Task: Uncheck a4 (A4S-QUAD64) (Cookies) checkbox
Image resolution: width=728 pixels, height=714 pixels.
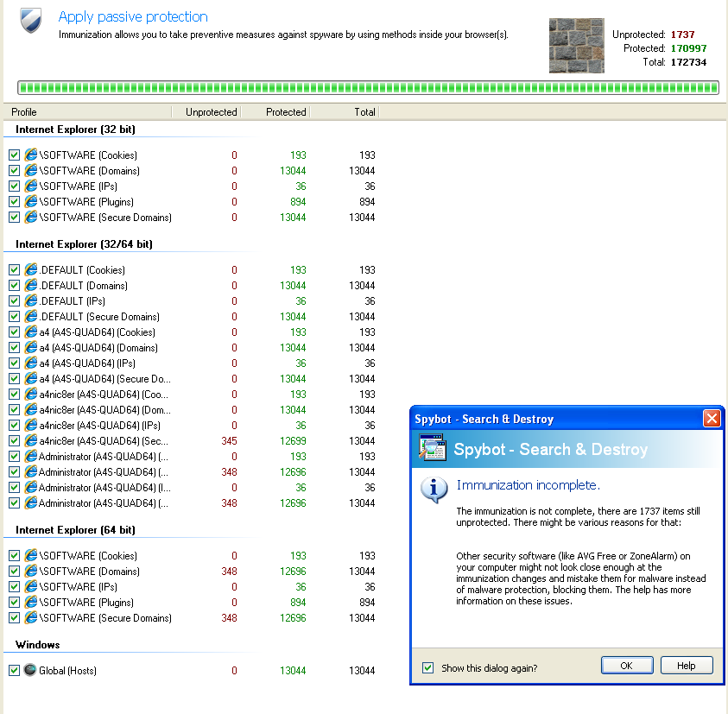Action: (15, 332)
